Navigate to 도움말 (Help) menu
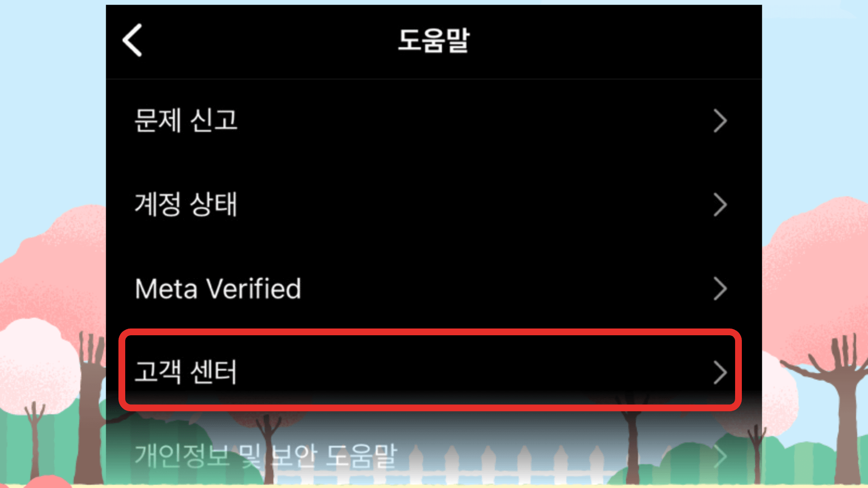The image size is (868, 488). pyautogui.click(x=434, y=39)
